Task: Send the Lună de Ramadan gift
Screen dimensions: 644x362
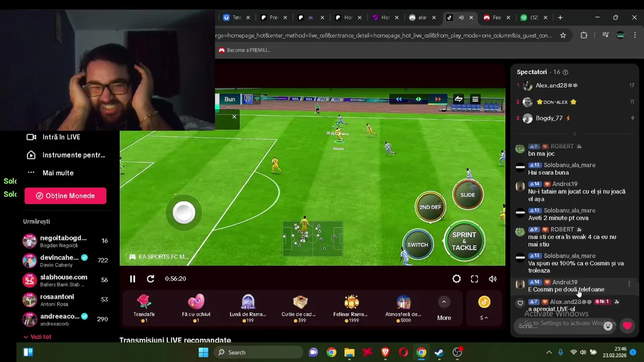Action: [x=248, y=308]
